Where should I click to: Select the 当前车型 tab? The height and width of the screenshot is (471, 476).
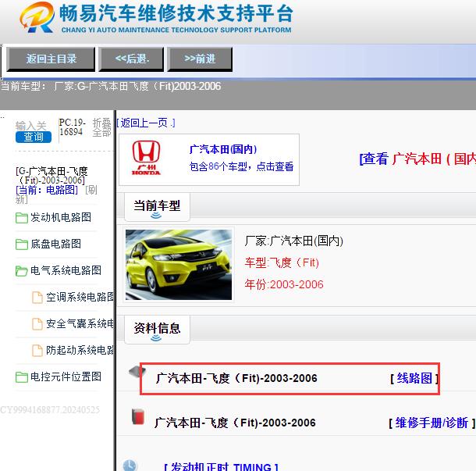point(158,207)
